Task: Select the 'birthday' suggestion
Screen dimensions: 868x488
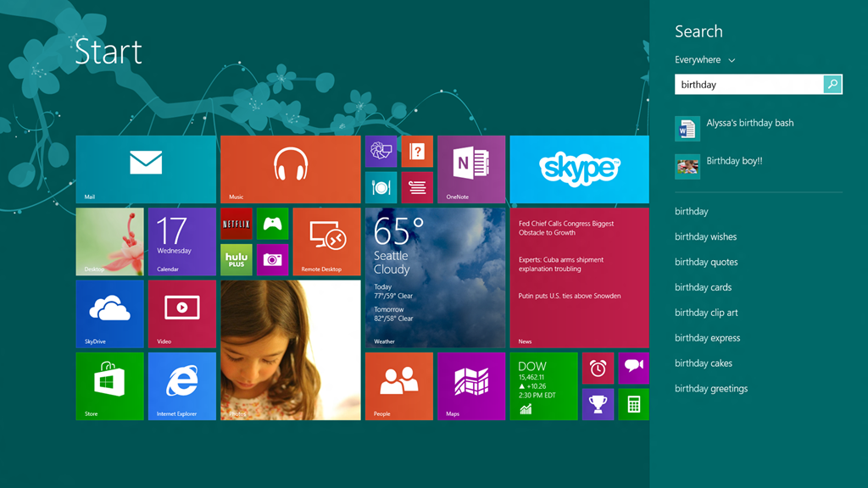Action: (692, 211)
